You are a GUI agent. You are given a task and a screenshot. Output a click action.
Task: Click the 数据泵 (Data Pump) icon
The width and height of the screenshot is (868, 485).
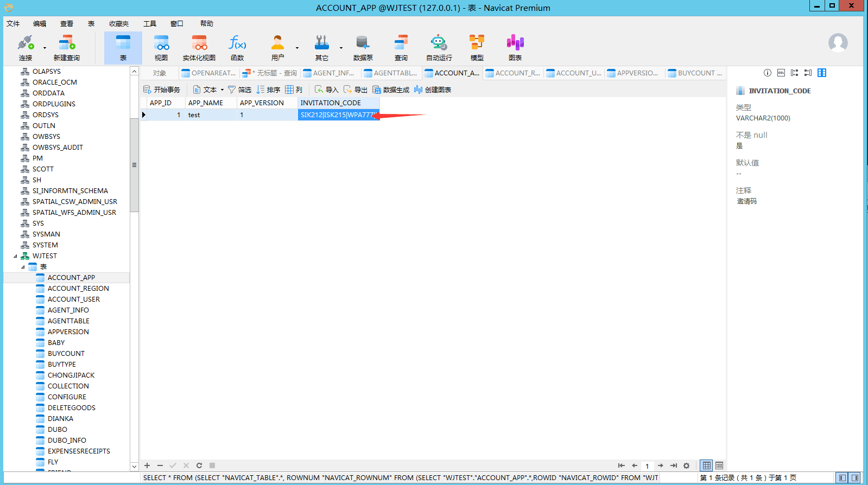363,48
